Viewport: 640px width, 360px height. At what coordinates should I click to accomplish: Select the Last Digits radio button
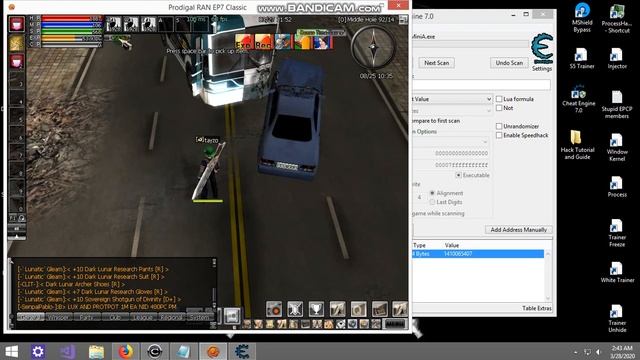click(x=432, y=202)
